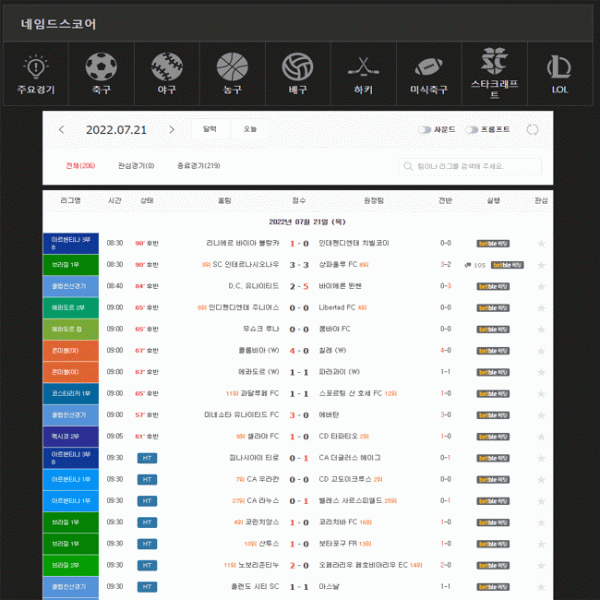The width and height of the screenshot is (600, 600).
Task: Click the 오늘 today button
Action: pyautogui.click(x=250, y=129)
